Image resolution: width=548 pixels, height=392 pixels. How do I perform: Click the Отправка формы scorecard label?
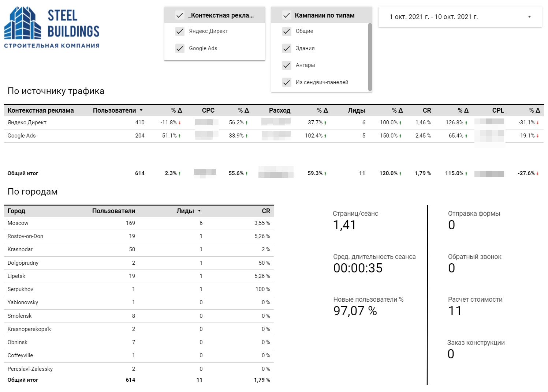pyautogui.click(x=474, y=214)
